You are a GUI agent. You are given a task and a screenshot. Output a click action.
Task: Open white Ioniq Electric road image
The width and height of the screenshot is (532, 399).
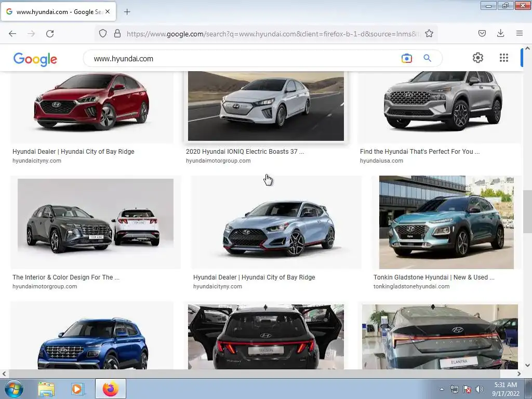point(266,106)
